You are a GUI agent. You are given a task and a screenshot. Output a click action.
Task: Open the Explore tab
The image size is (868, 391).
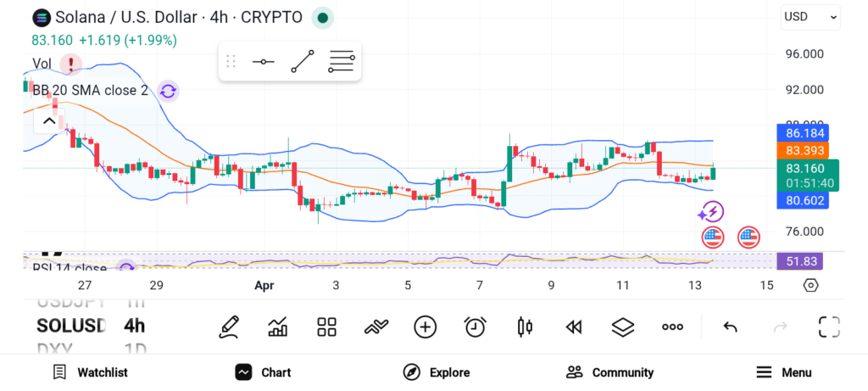click(437, 372)
